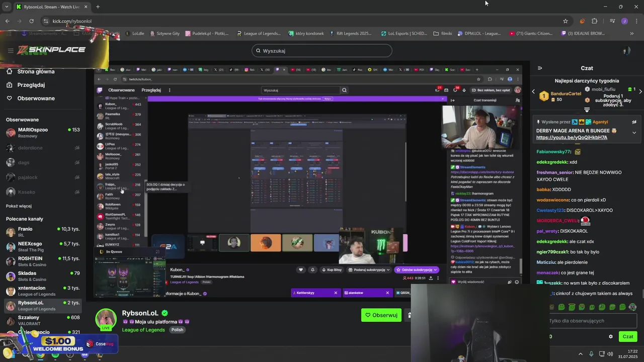This screenshot has height=362, width=644.
Task: Open the offline delordione channel
Action: [43, 148]
